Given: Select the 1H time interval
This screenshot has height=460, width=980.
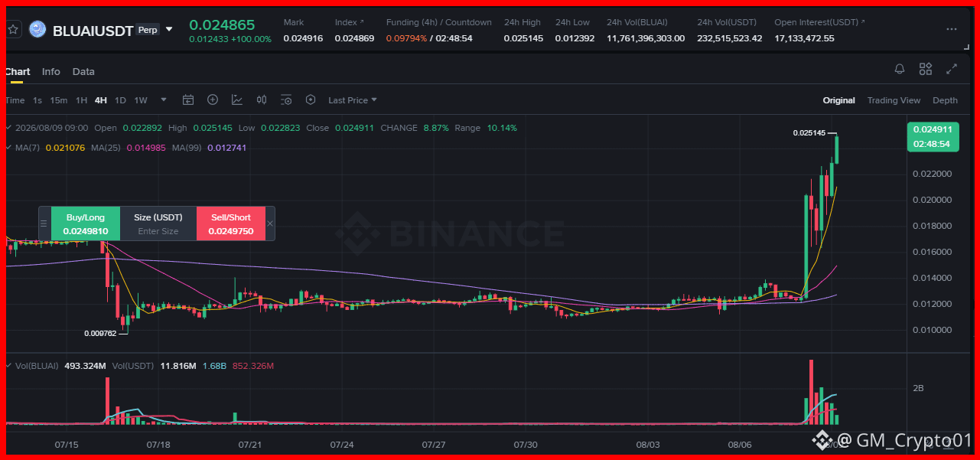Looking at the screenshot, I should pos(81,100).
